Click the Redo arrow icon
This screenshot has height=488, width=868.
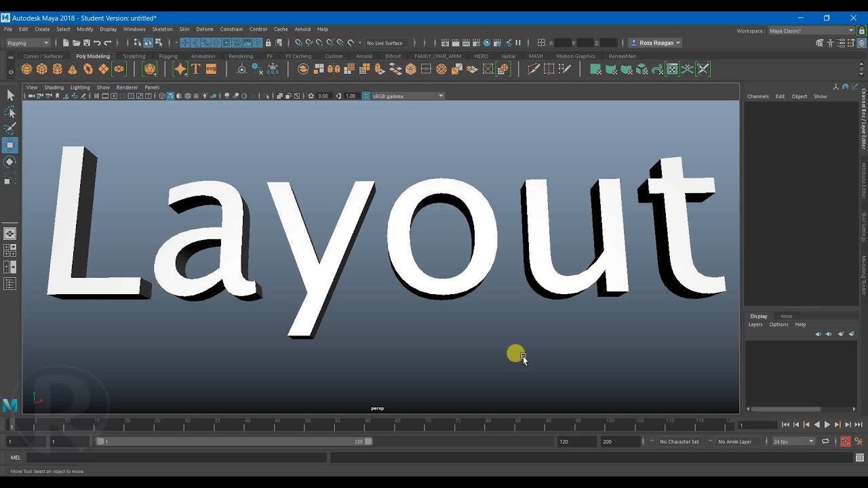(107, 43)
